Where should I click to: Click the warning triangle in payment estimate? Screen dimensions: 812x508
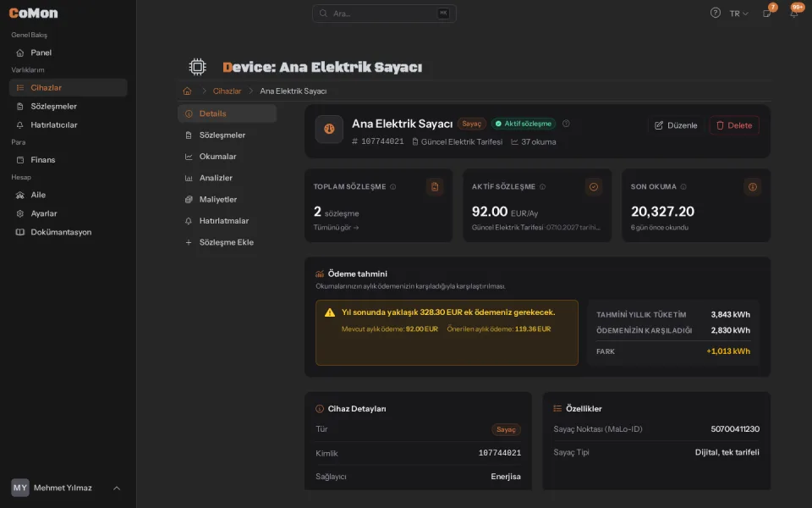[330, 312]
